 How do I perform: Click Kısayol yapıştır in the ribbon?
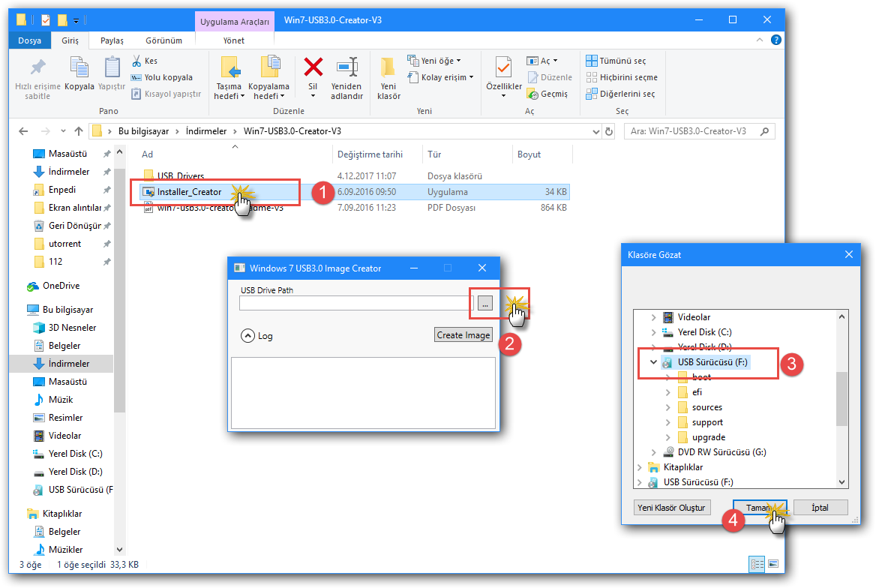click(166, 94)
